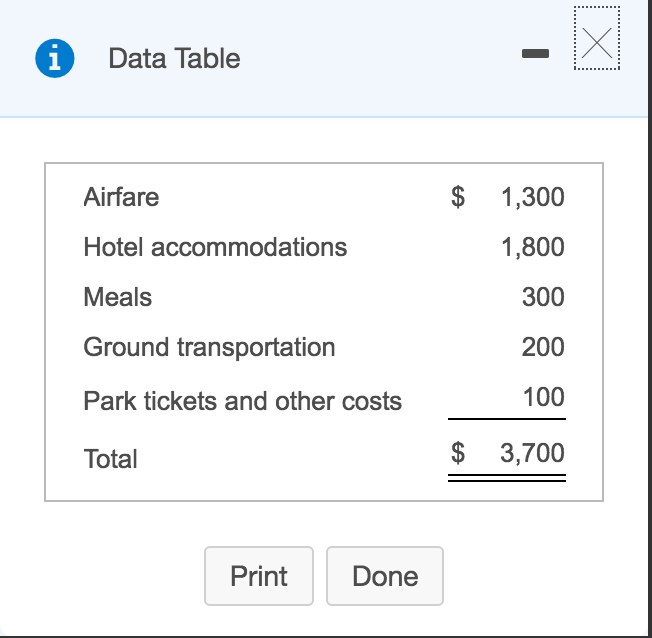The image size is (652, 638).
Task: Click the Meals row label
Action: [x=118, y=297]
